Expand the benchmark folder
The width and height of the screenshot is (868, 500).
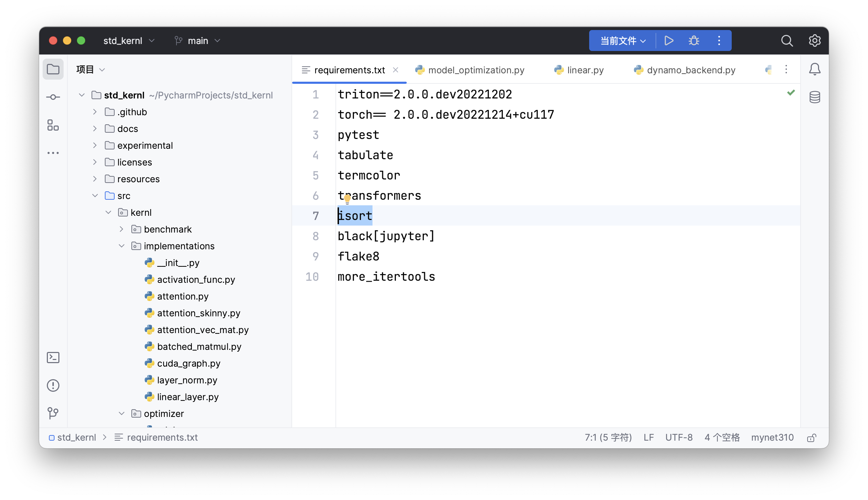[x=122, y=229]
